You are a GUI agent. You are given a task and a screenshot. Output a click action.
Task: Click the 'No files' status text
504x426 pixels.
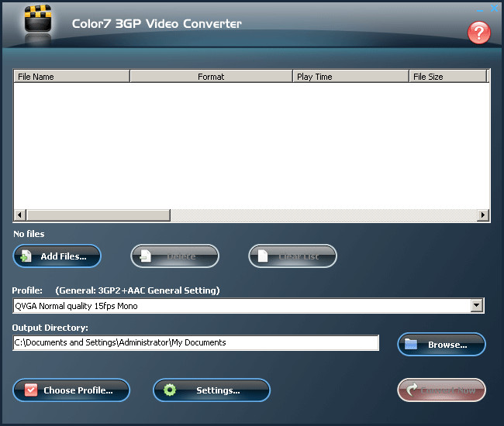(29, 234)
